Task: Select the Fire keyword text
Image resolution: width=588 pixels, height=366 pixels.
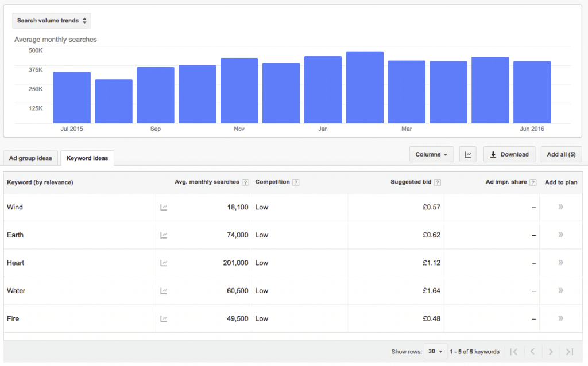Action: [13, 319]
